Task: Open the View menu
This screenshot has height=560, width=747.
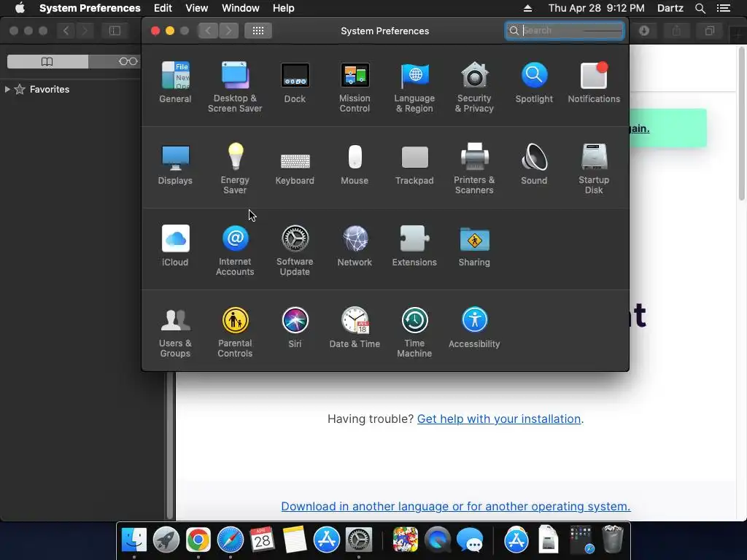Action: (197, 8)
